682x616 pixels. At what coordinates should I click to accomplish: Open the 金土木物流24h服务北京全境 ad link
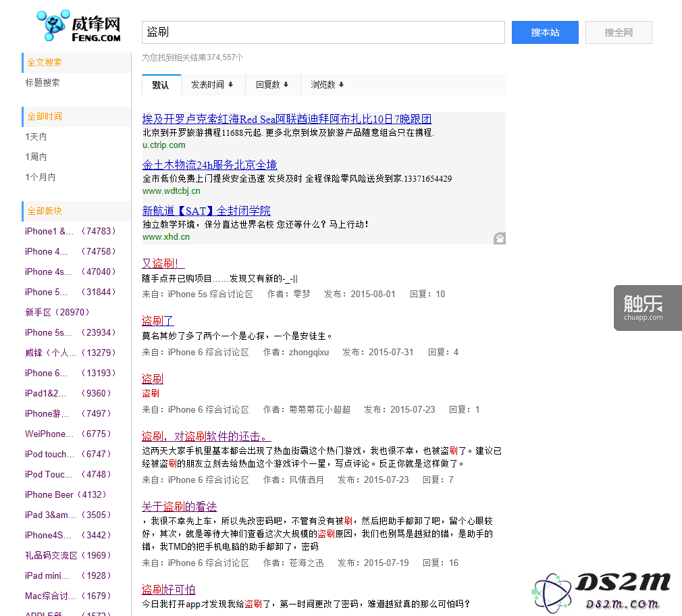209,165
